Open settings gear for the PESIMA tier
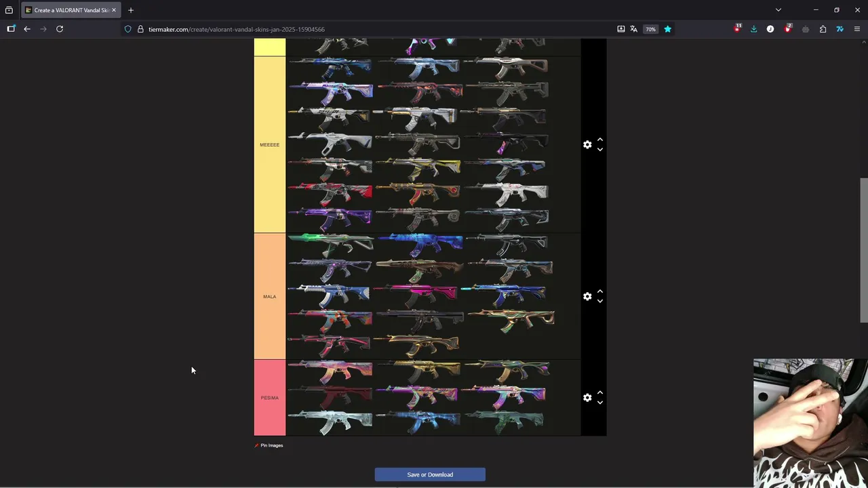868x488 pixels. pos(587,398)
